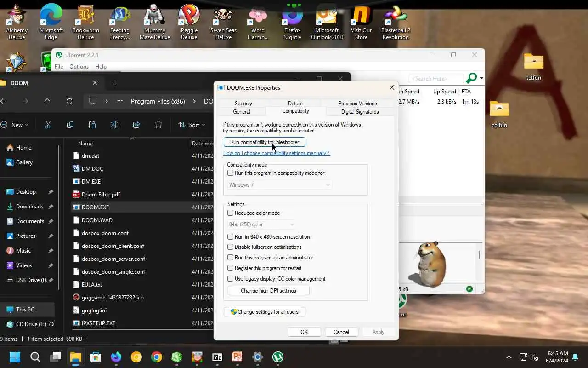
Task: Click the Paste clipboard icon in Explorer
Action: coord(92,125)
